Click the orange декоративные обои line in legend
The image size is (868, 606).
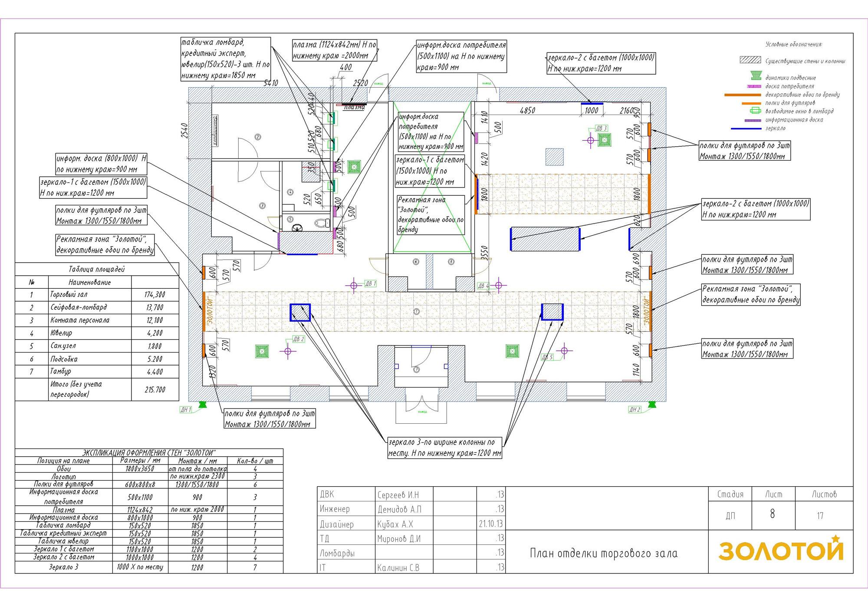click(743, 95)
